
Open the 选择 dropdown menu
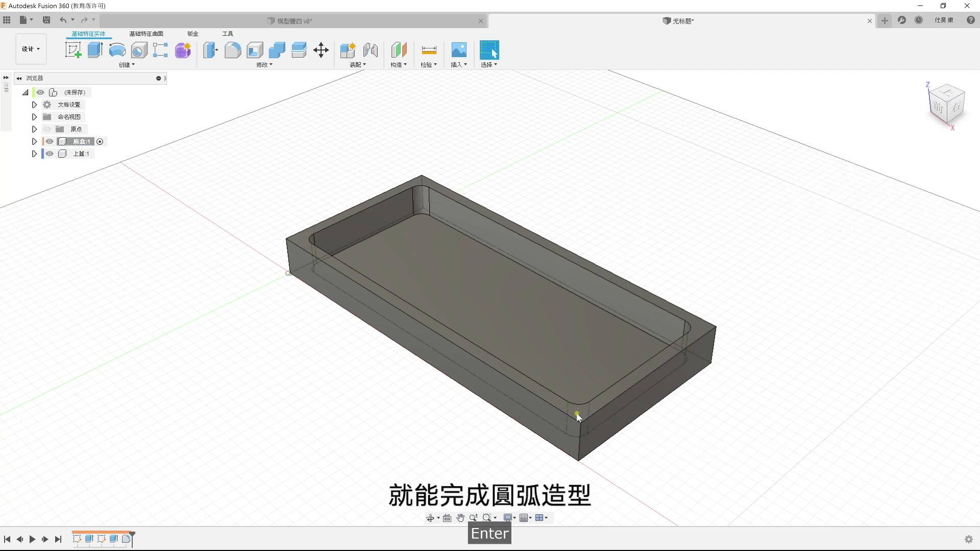click(x=489, y=65)
